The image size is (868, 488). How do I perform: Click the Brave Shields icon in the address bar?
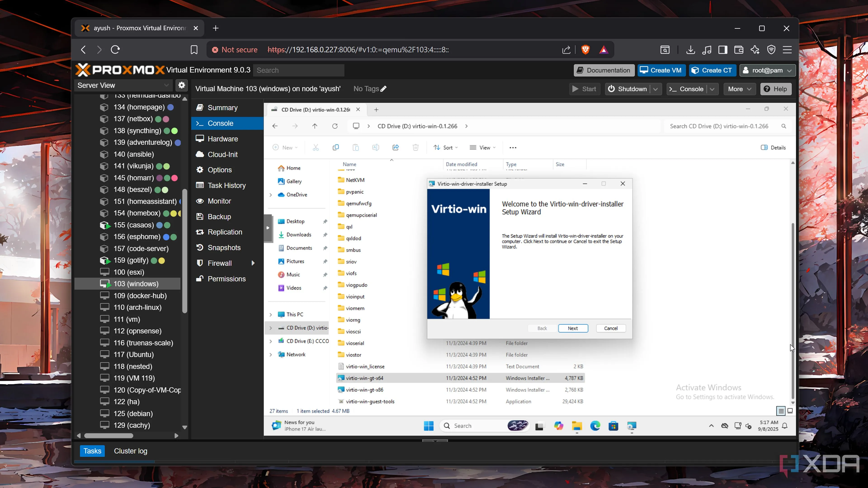tap(585, 49)
